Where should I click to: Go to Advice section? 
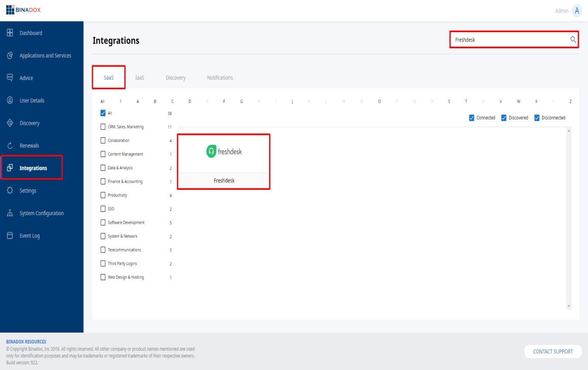(x=26, y=78)
